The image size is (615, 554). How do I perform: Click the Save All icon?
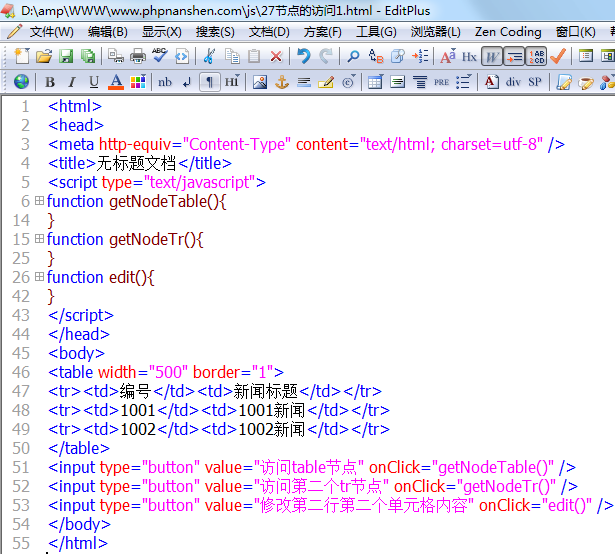pos(88,56)
